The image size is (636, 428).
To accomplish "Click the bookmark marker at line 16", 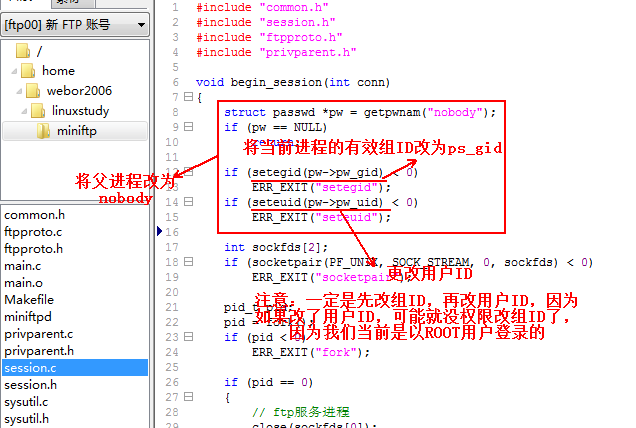I will click(159, 232).
